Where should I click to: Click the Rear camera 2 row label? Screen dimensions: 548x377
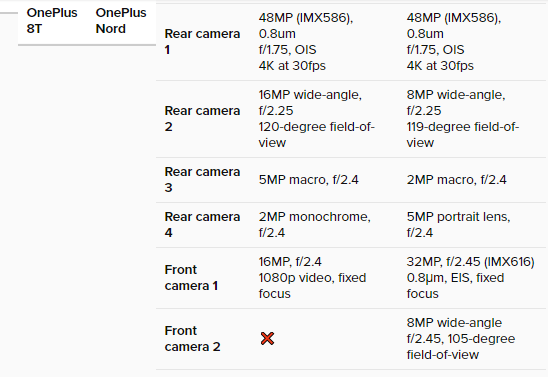[202, 118]
